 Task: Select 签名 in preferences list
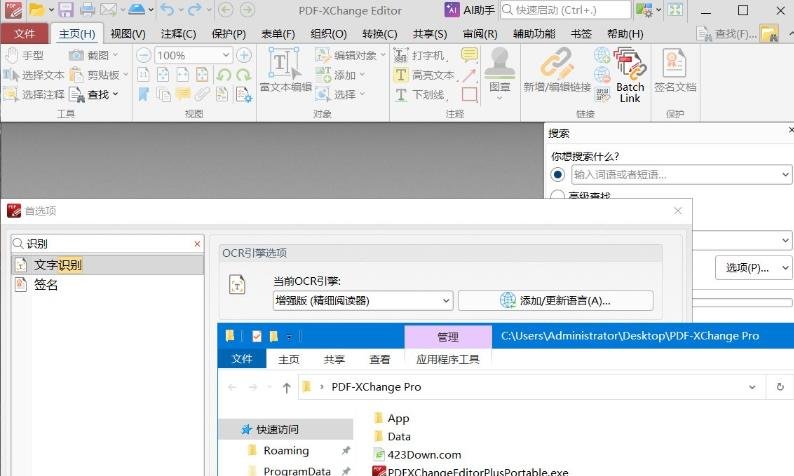[107, 285]
